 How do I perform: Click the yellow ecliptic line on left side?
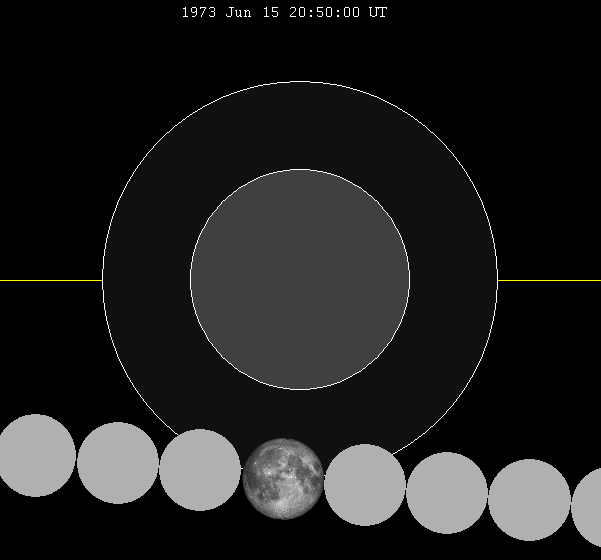(x=50, y=280)
